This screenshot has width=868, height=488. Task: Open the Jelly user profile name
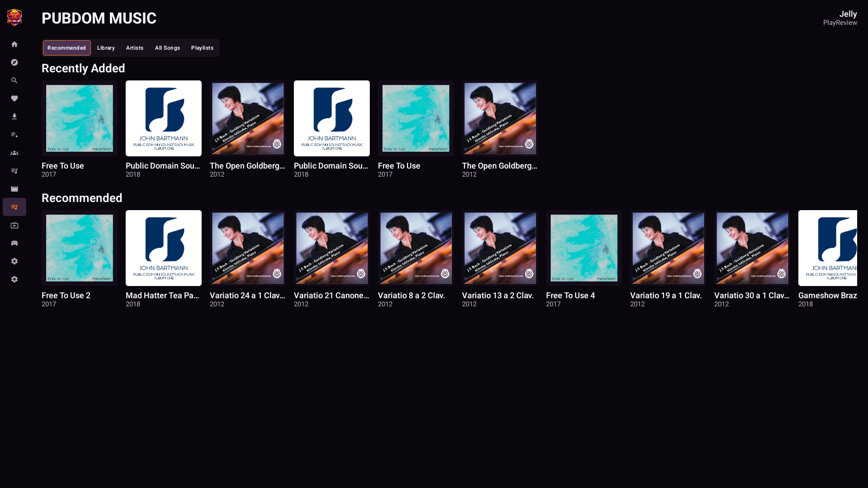[848, 14]
